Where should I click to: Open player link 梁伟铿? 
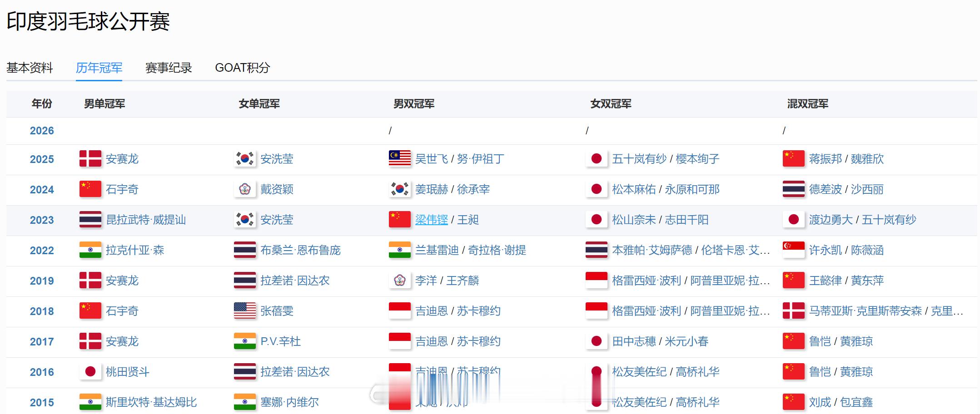432,220
